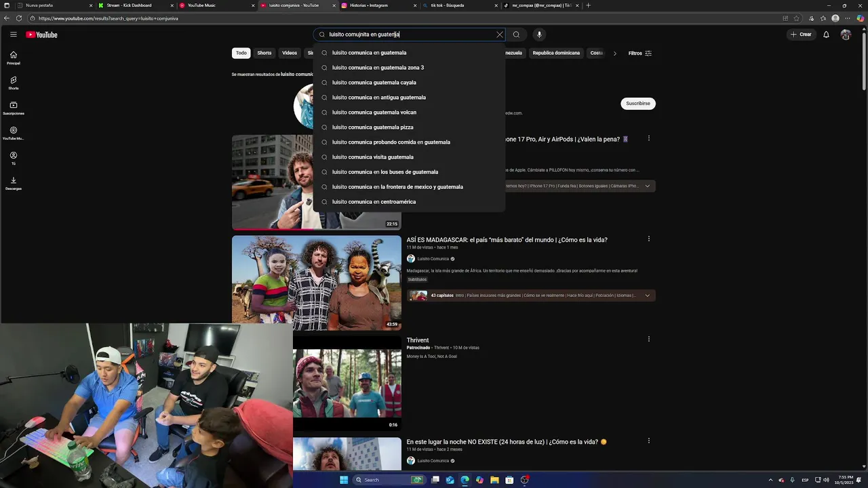Image resolution: width=868 pixels, height=488 pixels.
Task: Open options for the Thrivent ad
Action: click(649, 339)
